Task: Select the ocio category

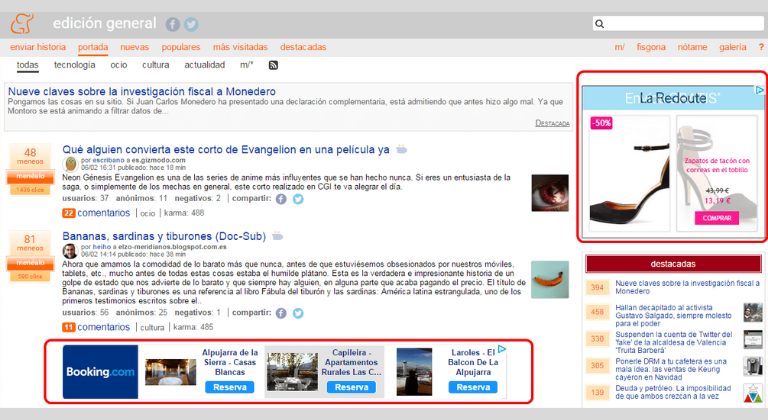Action: click(x=119, y=65)
